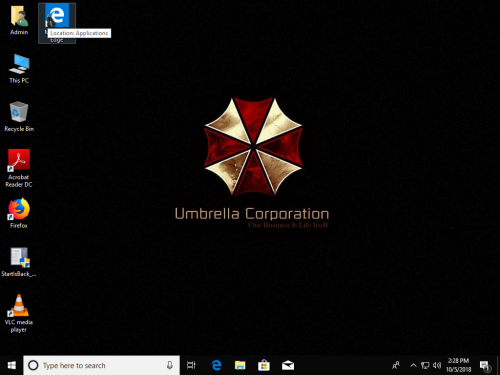This screenshot has width=500, height=375.
Task: Open network status tray icon
Action: 425,365
